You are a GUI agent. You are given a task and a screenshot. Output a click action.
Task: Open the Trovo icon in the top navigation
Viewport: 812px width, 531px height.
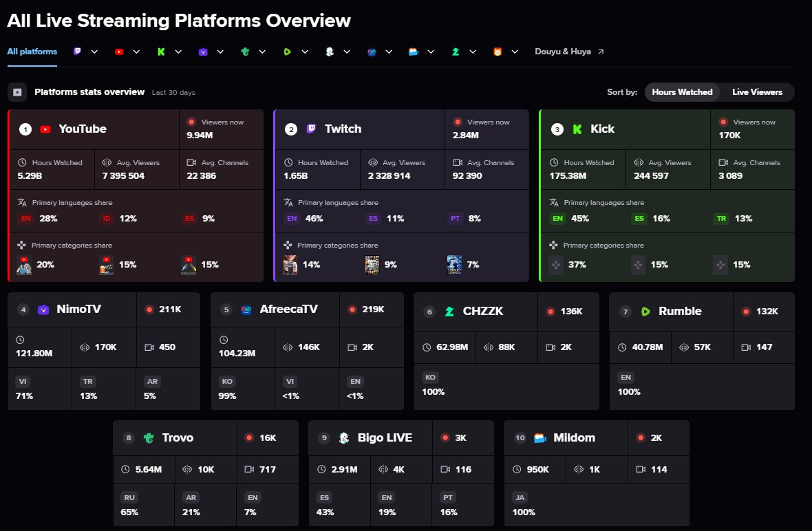(245, 52)
